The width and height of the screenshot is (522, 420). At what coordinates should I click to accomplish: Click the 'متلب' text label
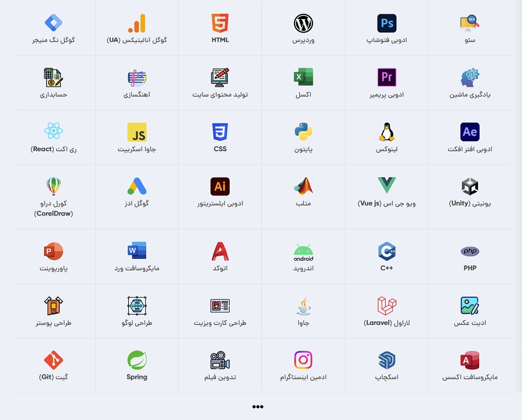click(303, 203)
